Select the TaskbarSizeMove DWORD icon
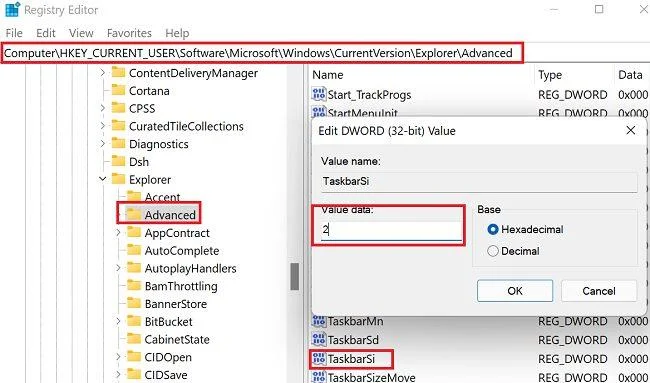Screen dimensions: 650x383 (319, 377)
